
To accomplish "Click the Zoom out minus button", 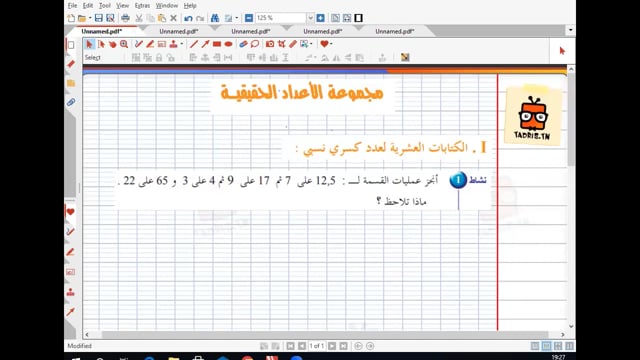I will 249,18.
